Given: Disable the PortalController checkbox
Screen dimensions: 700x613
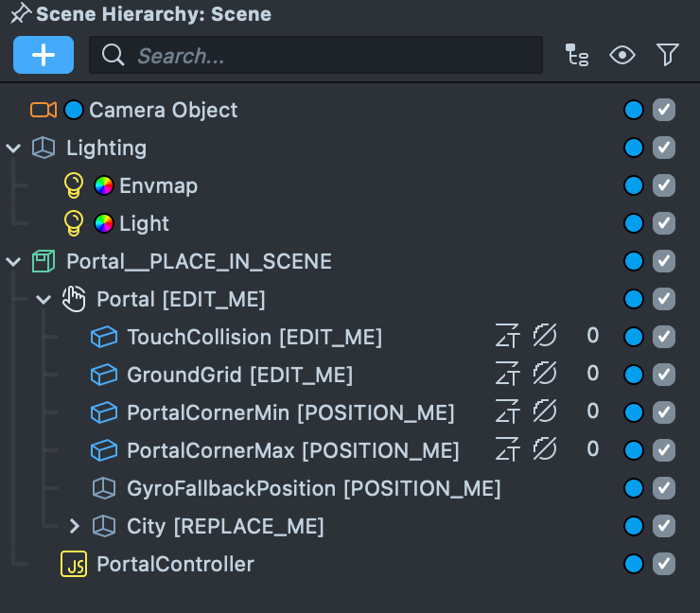Looking at the screenshot, I should [x=664, y=564].
